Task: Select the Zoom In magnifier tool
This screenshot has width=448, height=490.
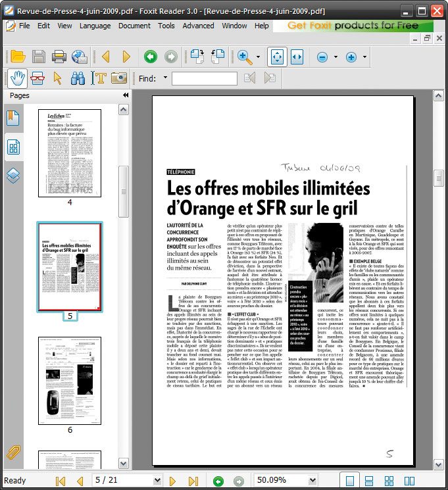Action: pyautogui.click(x=245, y=57)
